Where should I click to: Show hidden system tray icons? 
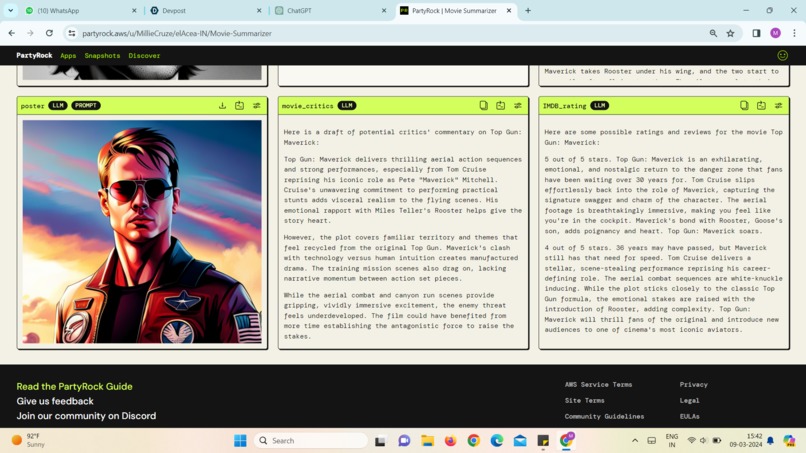pyautogui.click(x=635, y=441)
